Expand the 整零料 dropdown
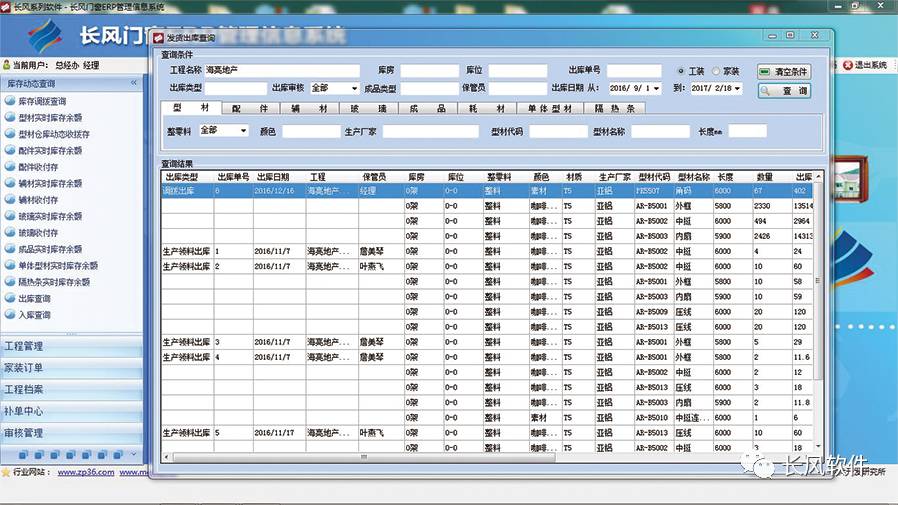 (243, 130)
